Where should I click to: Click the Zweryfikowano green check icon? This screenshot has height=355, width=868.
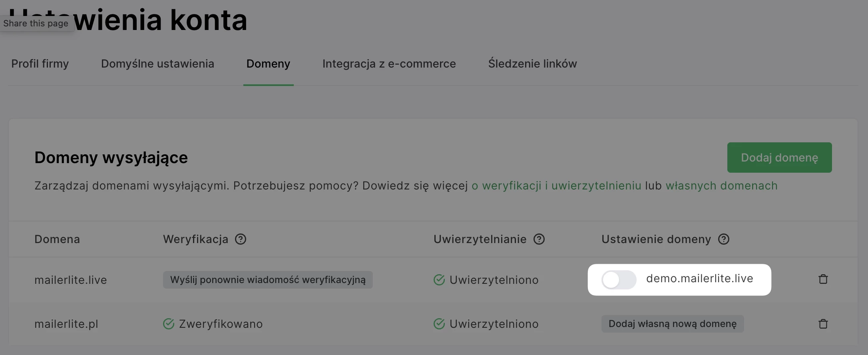tap(169, 324)
